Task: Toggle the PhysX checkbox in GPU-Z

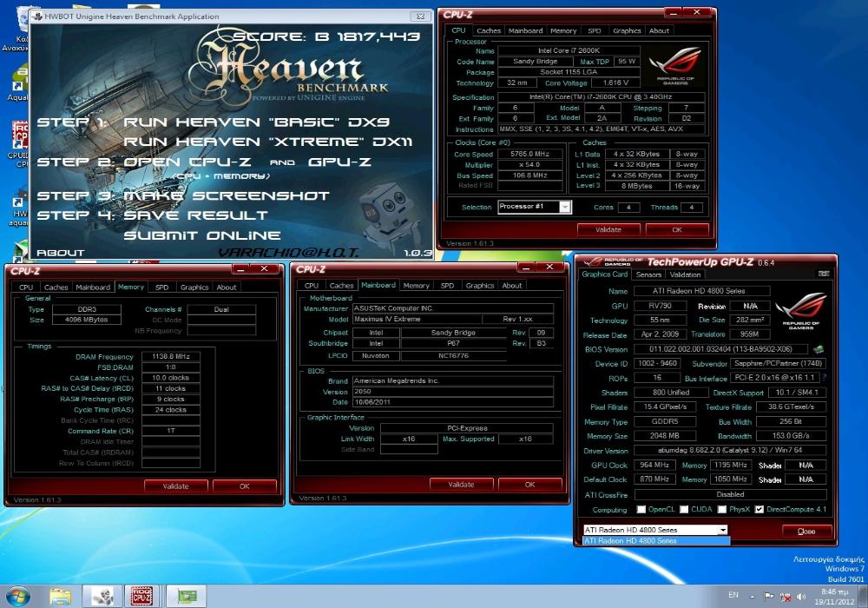Action: 722,510
